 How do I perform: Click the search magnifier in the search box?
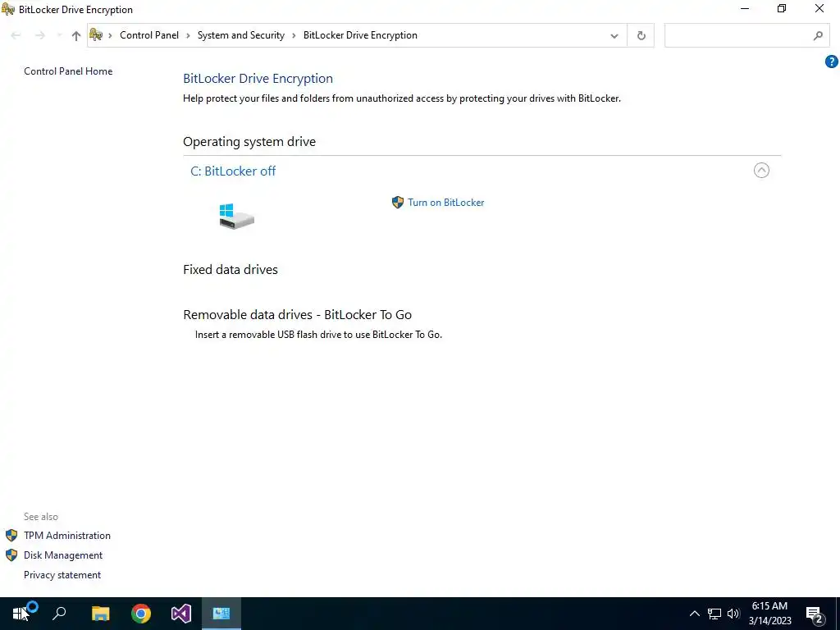818,36
